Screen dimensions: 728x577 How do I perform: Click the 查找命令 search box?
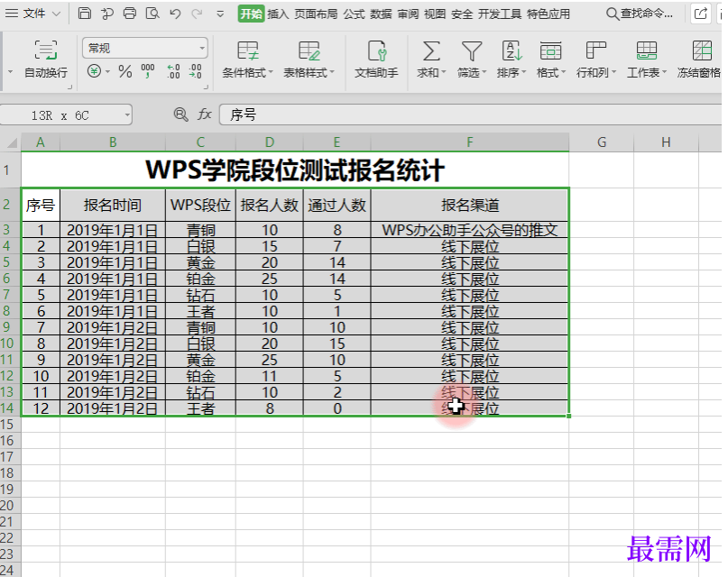(x=640, y=14)
